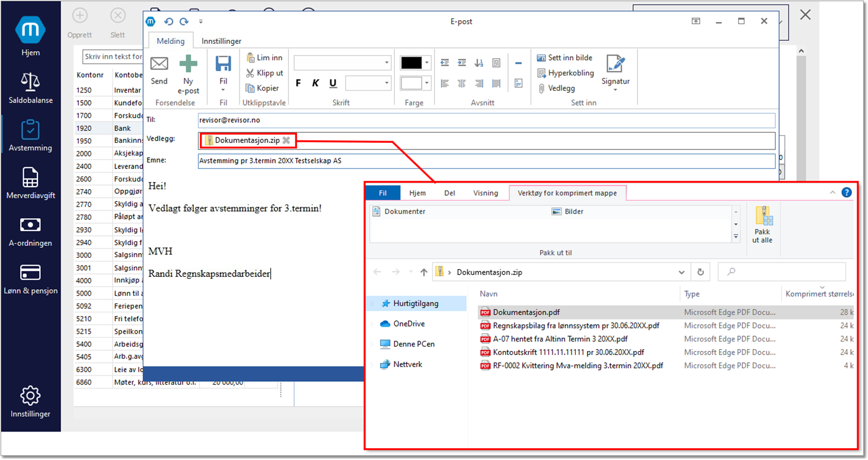The width and height of the screenshot is (868, 460).
Task: Open Innstillinger gear in the sidebar
Action: (x=30, y=402)
